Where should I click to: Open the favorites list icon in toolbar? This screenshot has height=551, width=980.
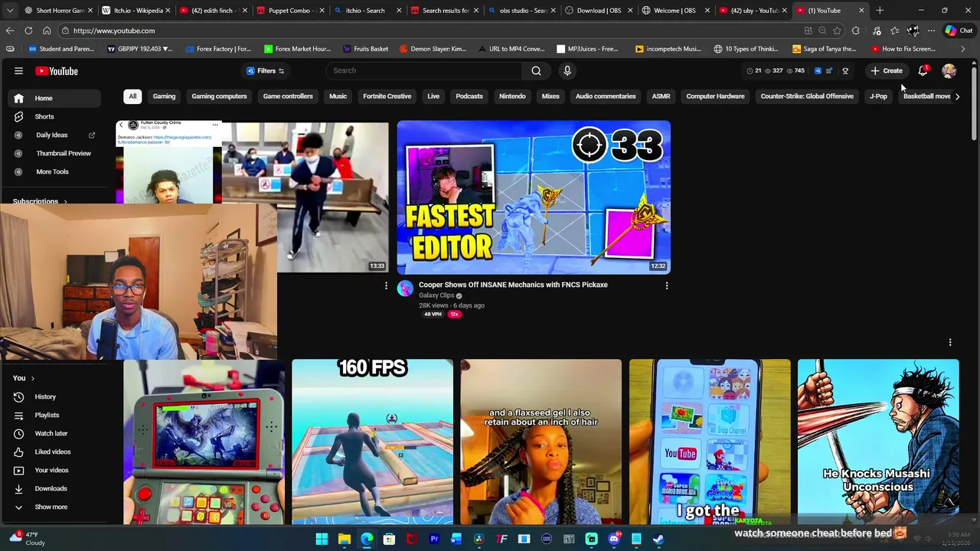coord(894,31)
